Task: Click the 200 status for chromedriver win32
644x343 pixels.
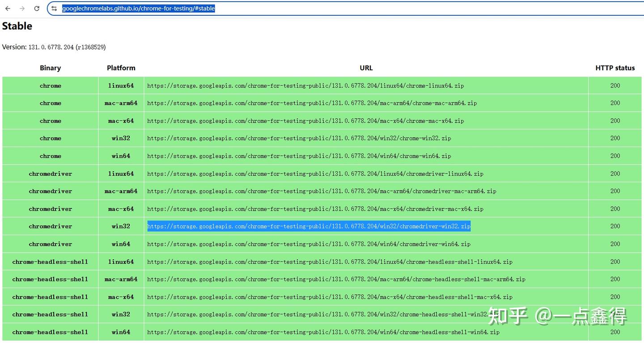Action: click(615, 226)
